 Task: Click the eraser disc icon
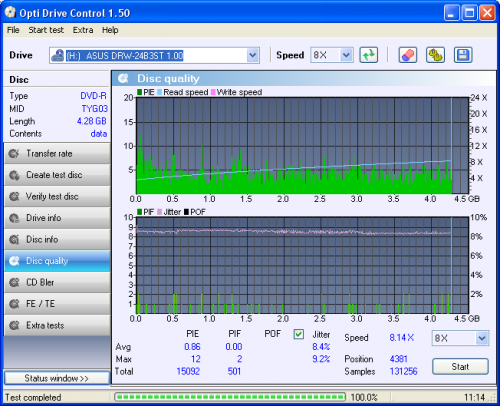[408, 55]
